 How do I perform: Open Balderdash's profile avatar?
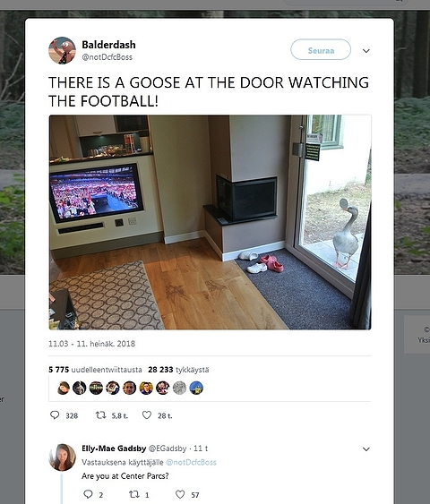62,50
